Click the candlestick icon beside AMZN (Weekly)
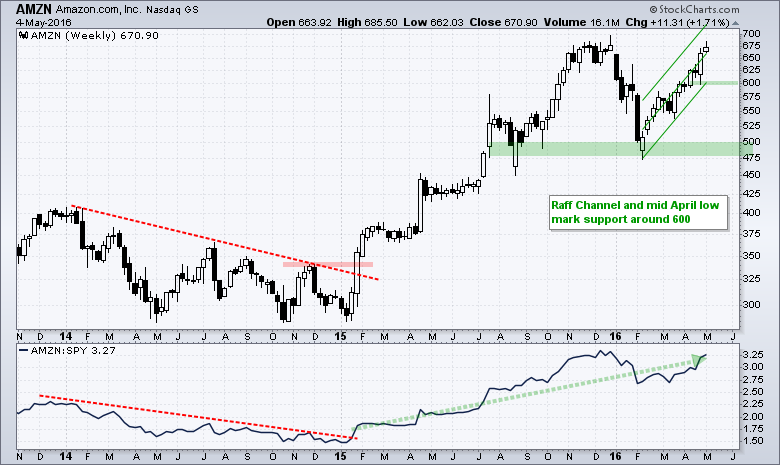Image resolution: width=780 pixels, height=465 pixels. pos(23,35)
